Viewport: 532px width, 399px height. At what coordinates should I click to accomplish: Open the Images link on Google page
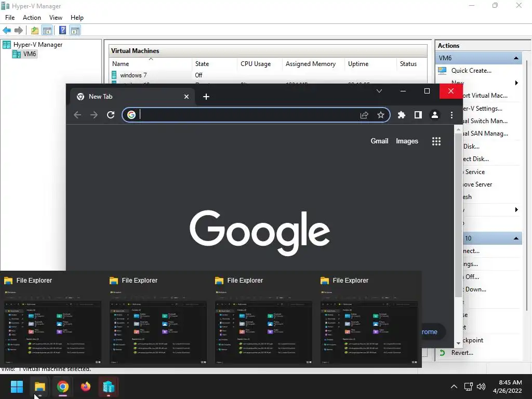[x=407, y=141]
